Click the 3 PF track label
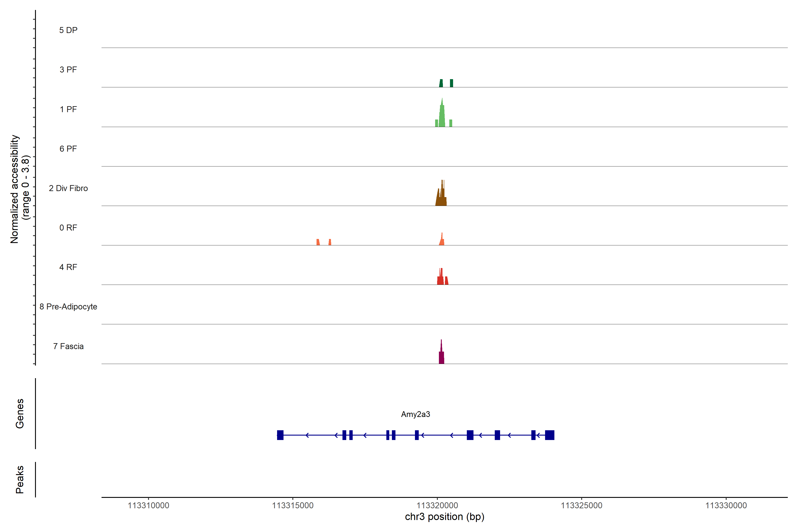 click(x=68, y=70)
